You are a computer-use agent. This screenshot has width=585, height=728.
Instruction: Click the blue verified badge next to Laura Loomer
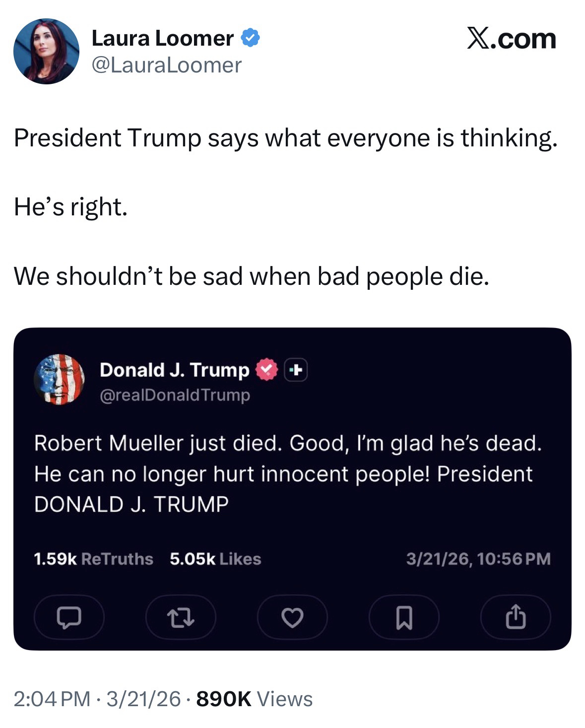pyautogui.click(x=250, y=38)
